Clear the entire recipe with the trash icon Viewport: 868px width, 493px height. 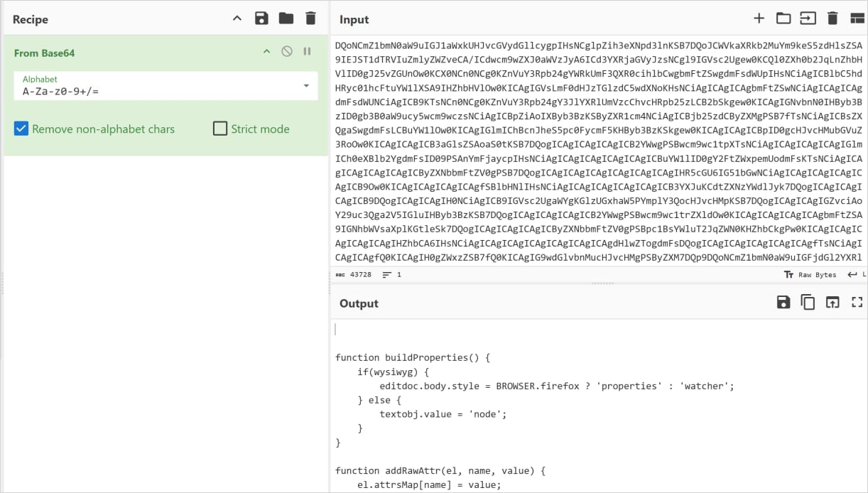[x=310, y=18]
